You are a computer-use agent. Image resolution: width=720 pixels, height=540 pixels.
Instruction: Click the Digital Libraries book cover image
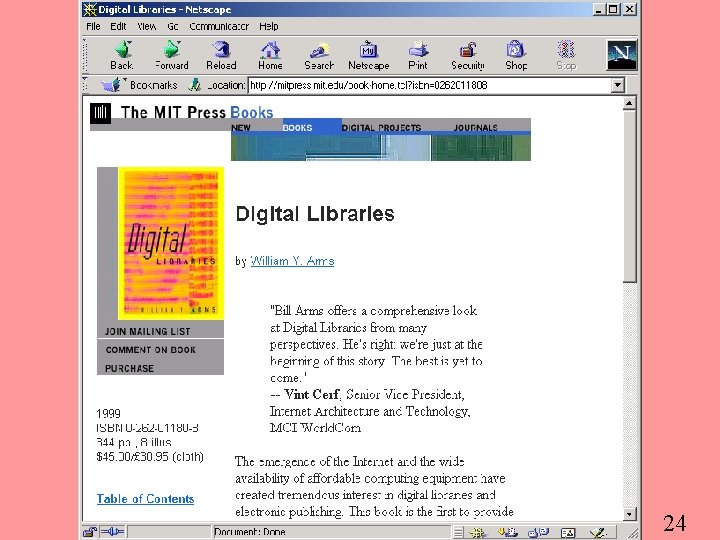coord(171,243)
